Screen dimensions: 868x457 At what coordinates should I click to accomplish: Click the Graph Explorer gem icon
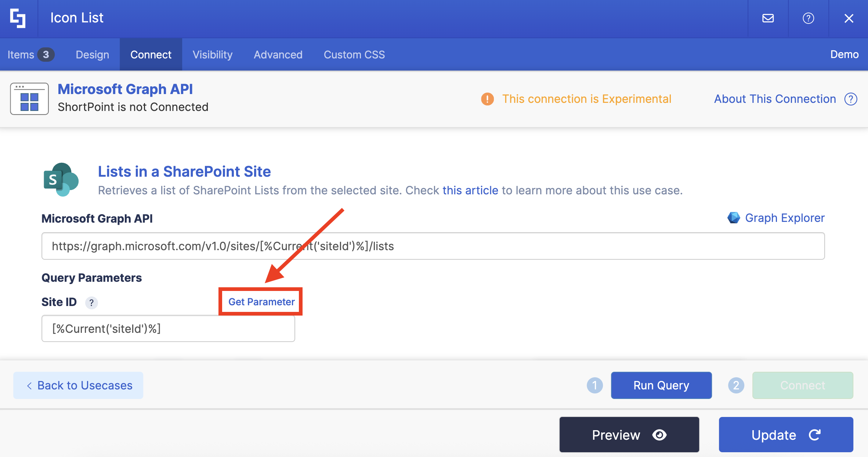tap(734, 218)
